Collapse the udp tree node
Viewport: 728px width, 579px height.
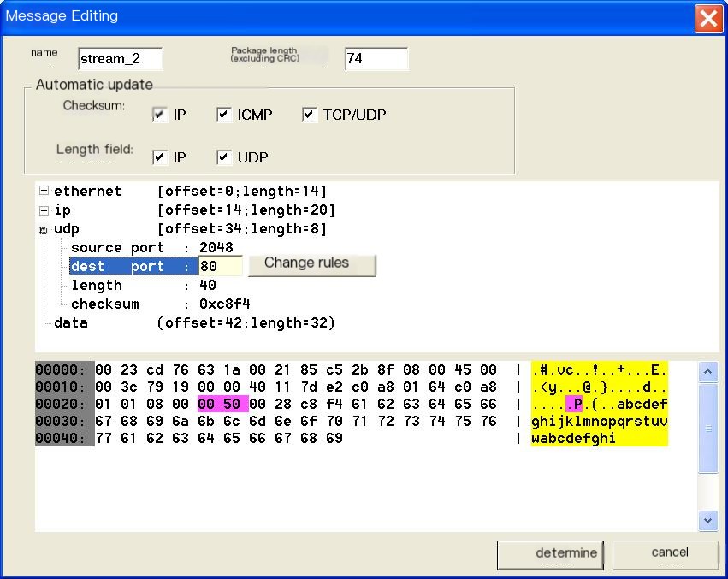(44, 229)
